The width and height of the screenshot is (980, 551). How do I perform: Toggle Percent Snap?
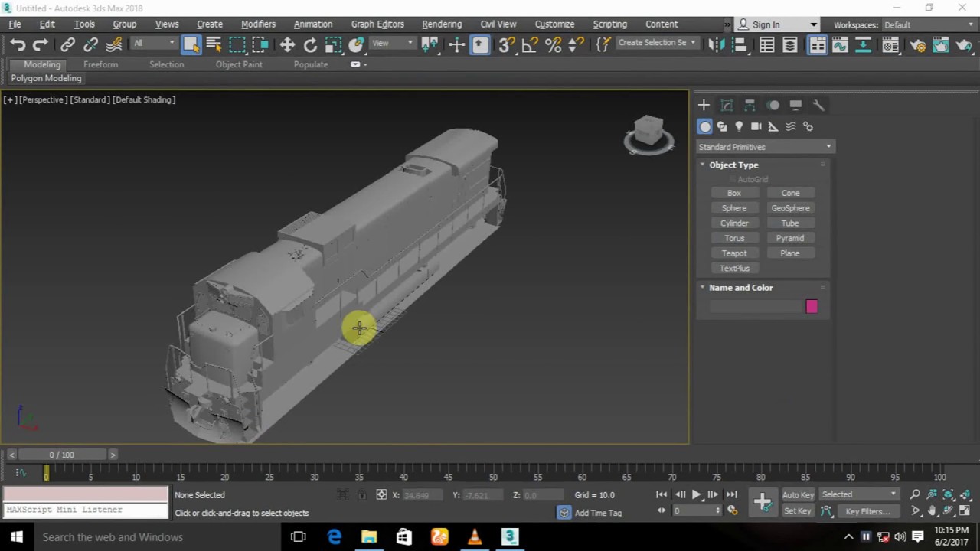click(x=553, y=45)
